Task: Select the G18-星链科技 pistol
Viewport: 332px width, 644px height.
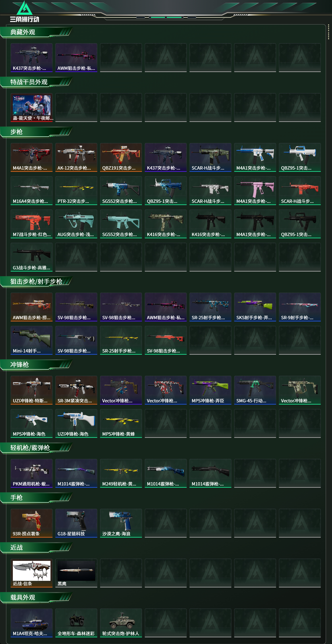Action: click(76, 523)
